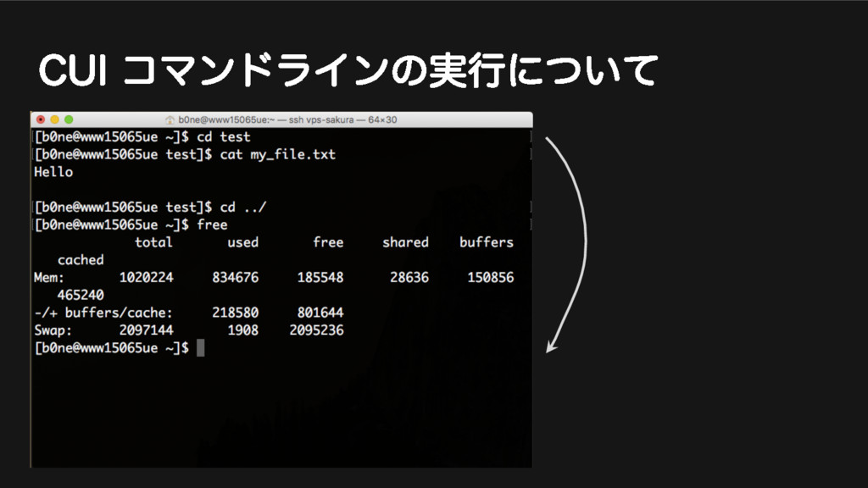Image resolution: width=868 pixels, height=488 pixels.
Task: Click the 'buffers' column header
Action: click(x=487, y=242)
